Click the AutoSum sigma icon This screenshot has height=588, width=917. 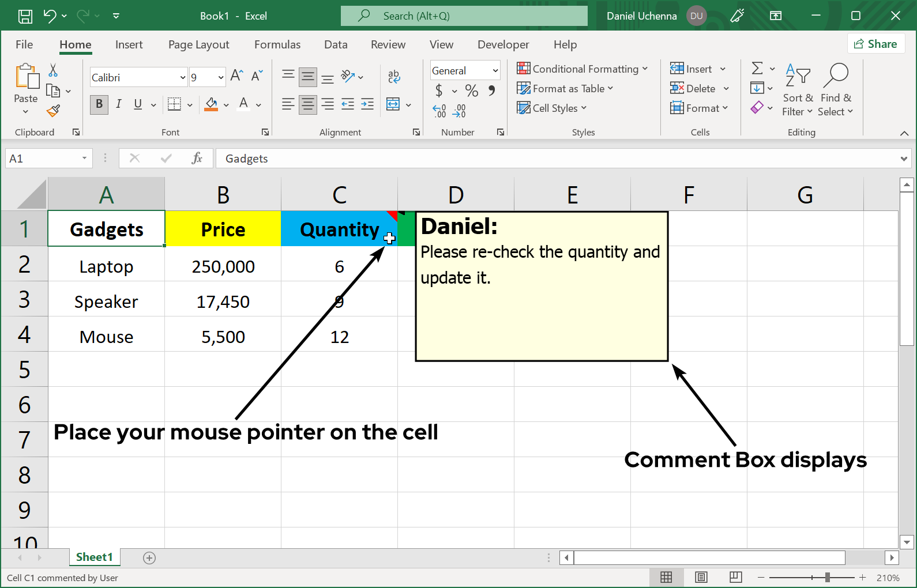[757, 69]
